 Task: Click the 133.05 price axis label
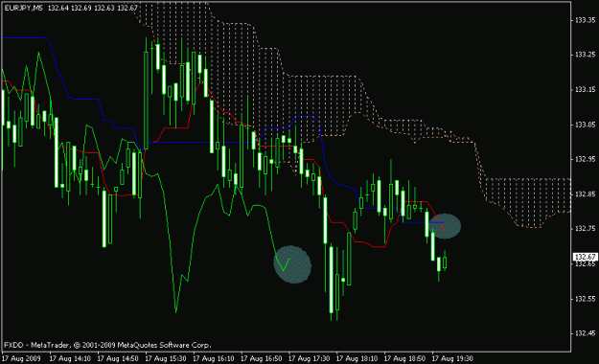pyautogui.click(x=586, y=125)
